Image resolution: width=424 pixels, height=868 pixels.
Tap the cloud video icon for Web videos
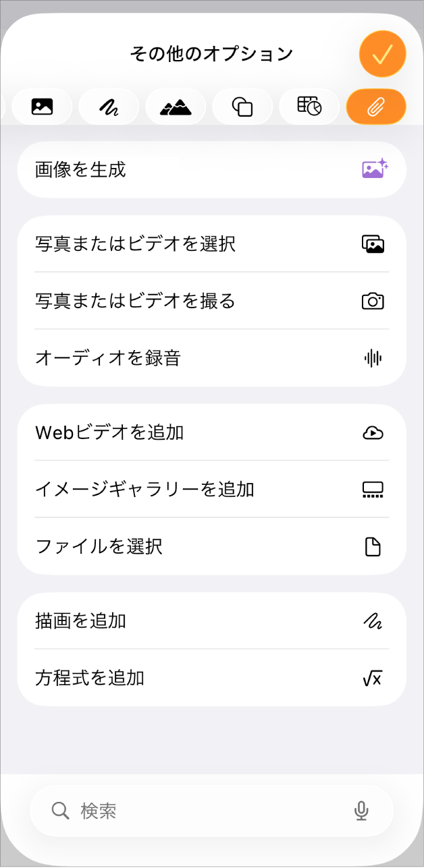click(x=374, y=433)
